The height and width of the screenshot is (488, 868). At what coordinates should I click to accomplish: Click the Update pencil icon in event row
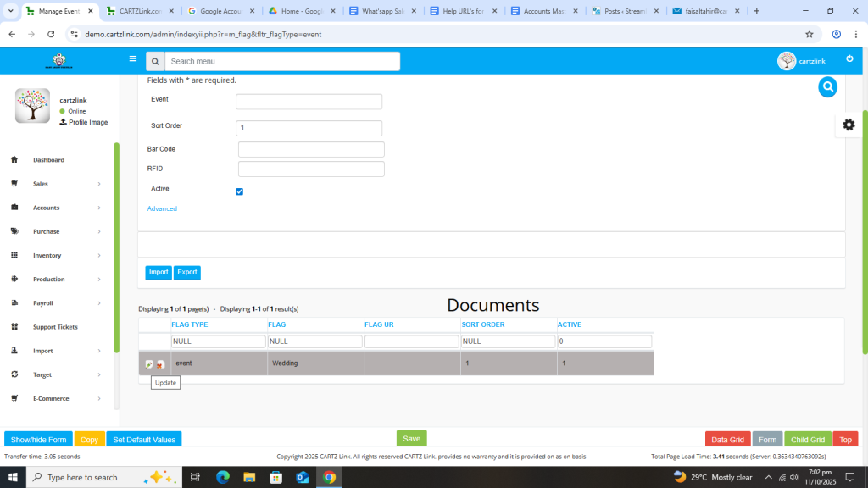point(149,364)
